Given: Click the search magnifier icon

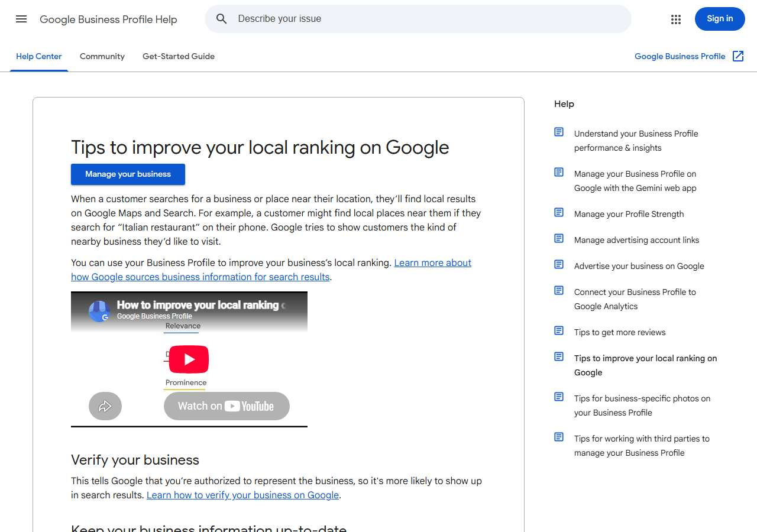Looking at the screenshot, I should click(222, 19).
